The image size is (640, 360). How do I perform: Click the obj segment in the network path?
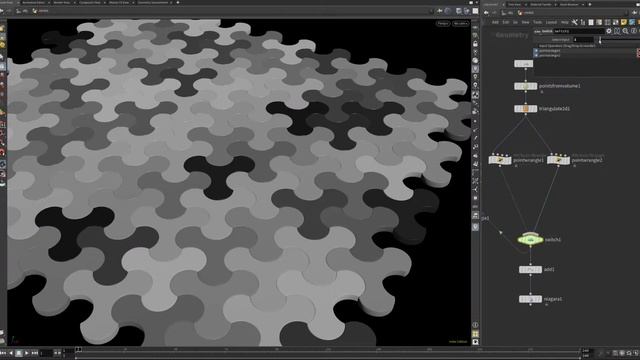(x=508, y=13)
